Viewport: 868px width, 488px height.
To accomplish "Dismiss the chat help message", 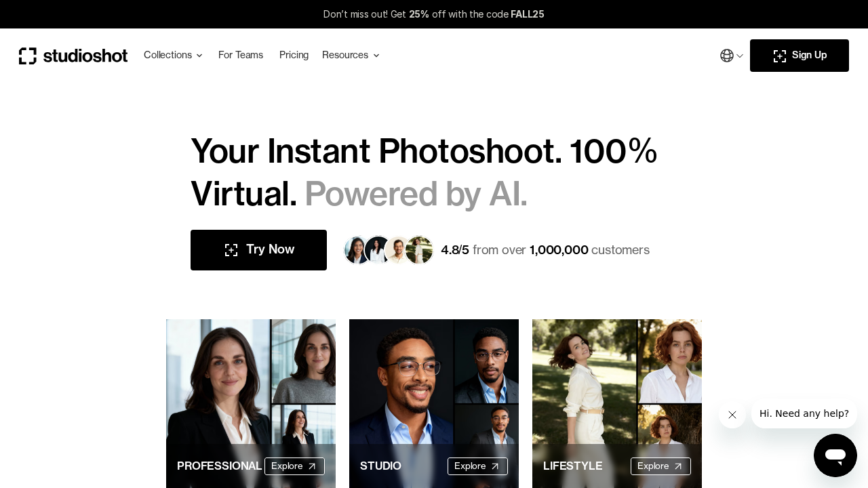I will [x=732, y=415].
